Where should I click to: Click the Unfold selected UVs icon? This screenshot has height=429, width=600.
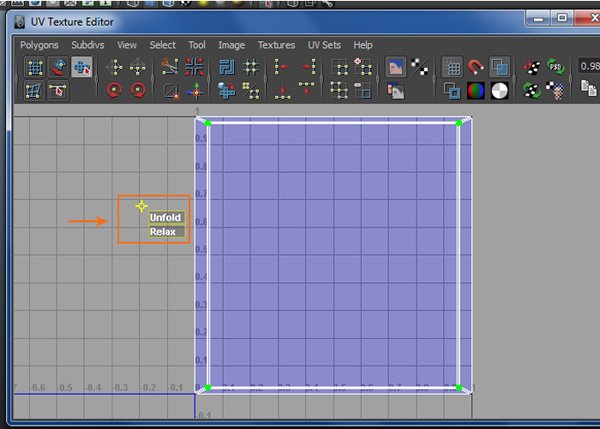click(x=227, y=91)
